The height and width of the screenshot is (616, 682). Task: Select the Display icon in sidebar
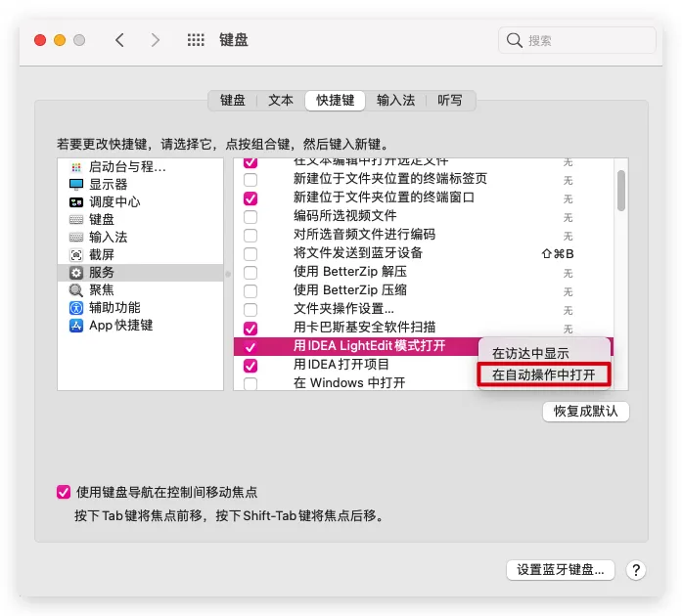tap(76, 185)
